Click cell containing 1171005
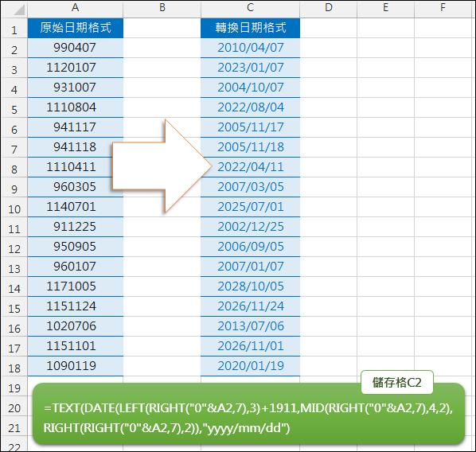This screenshot has width=476, height=452. (x=76, y=286)
